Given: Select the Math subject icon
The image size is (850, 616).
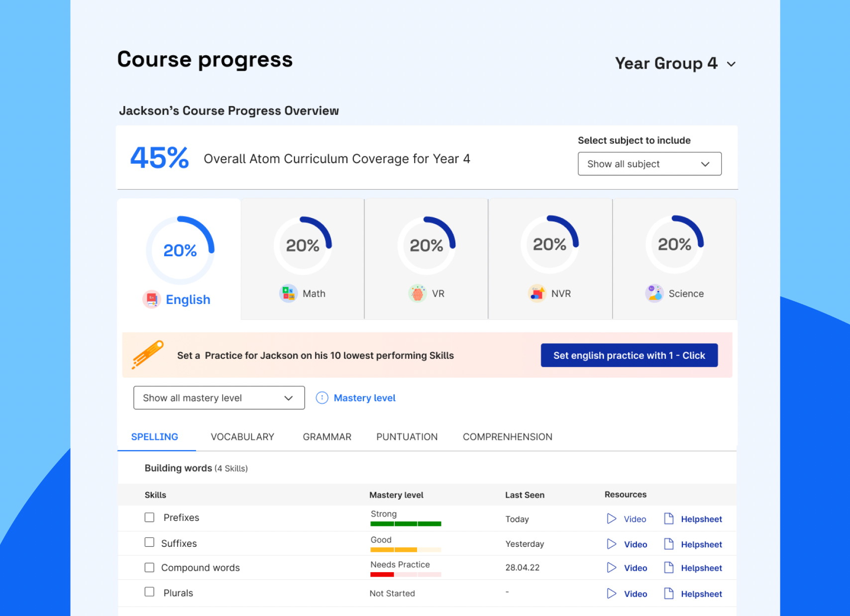Looking at the screenshot, I should (289, 293).
